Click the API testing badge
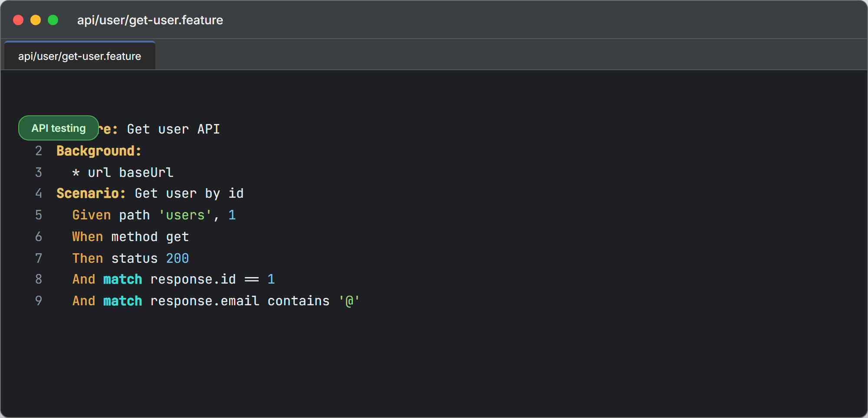 59,128
